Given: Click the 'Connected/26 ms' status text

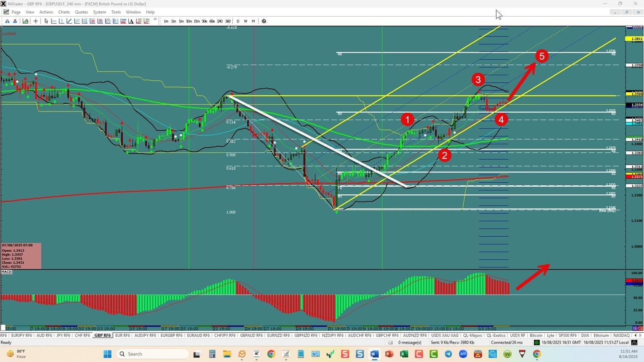Looking at the screenshot, I should pyautogui.click(x=507, y=342).
